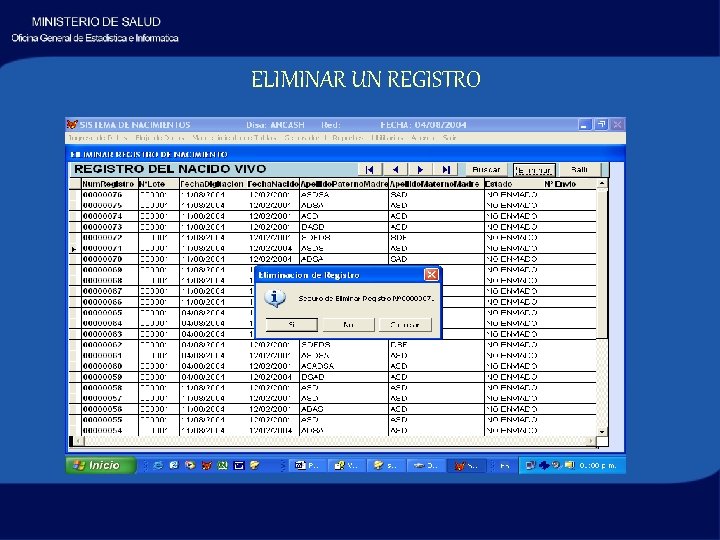Screen dimensions: 720x540
Task: Click the Eliminar toolbar button
Action: coord(534,170)
